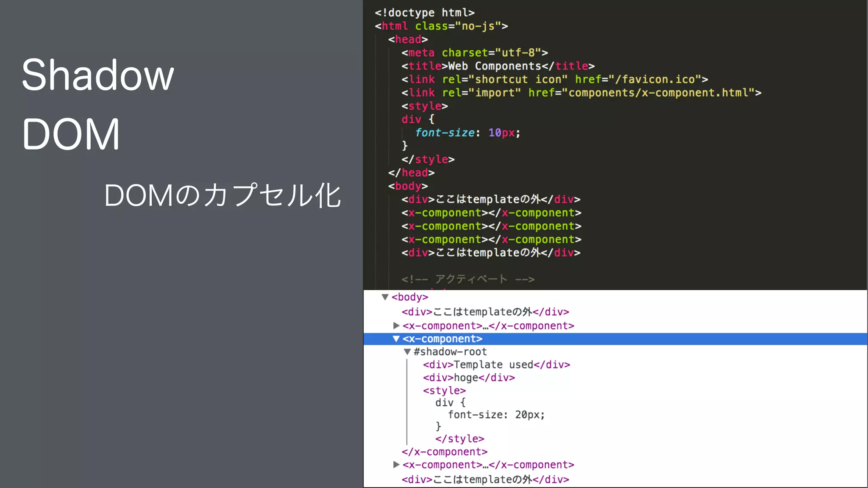Select first template外 div in inspector
868x488 pixels.
(x=485, y=312)
